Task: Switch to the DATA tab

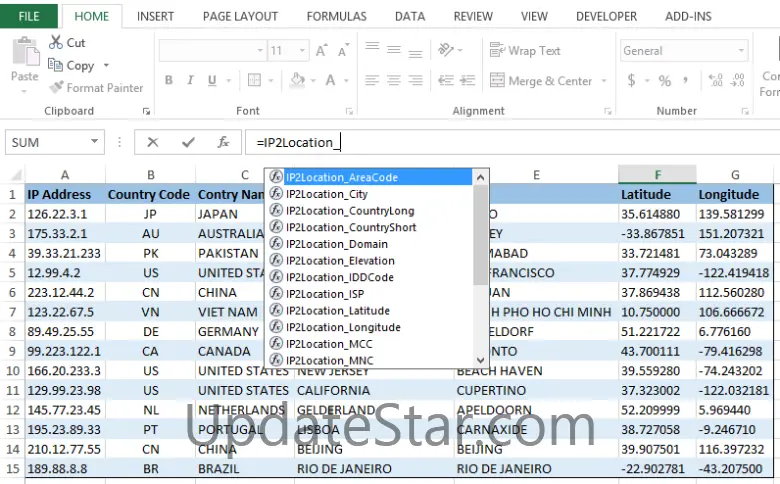Action: pyautogui.click(x=410, y=16)
